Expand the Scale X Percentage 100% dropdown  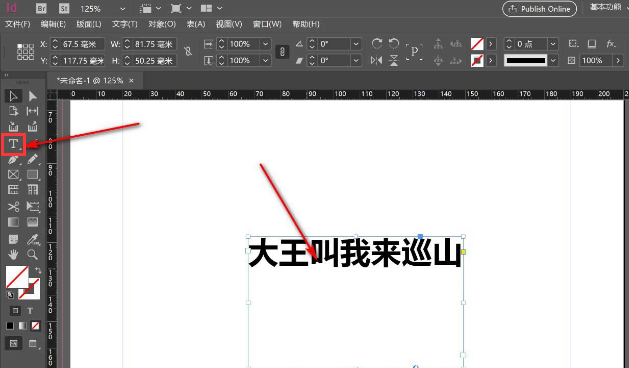click(265, 44)
